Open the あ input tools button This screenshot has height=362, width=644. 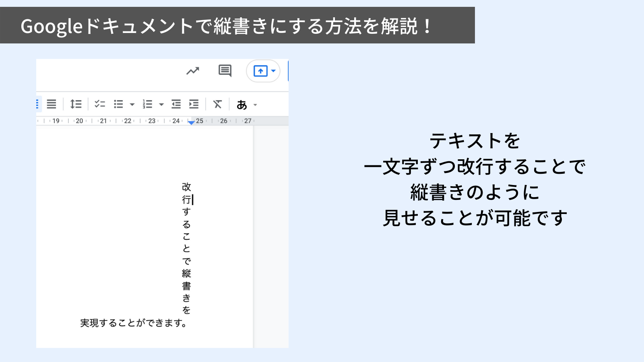[242, 105]
